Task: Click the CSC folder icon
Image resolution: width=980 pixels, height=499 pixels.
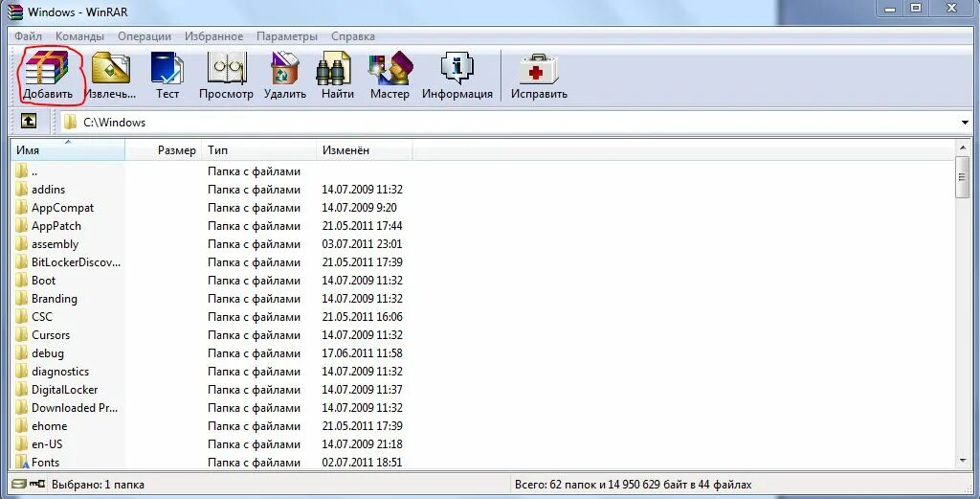Action: (x=22, y=316)
